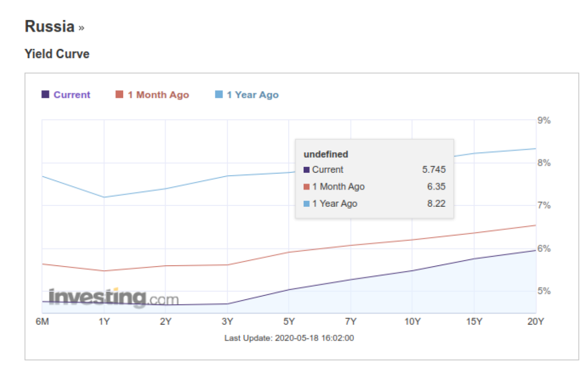Click the dark purple Current legend swatch
This screenshot has width=588, height=370.
[45, 95]
